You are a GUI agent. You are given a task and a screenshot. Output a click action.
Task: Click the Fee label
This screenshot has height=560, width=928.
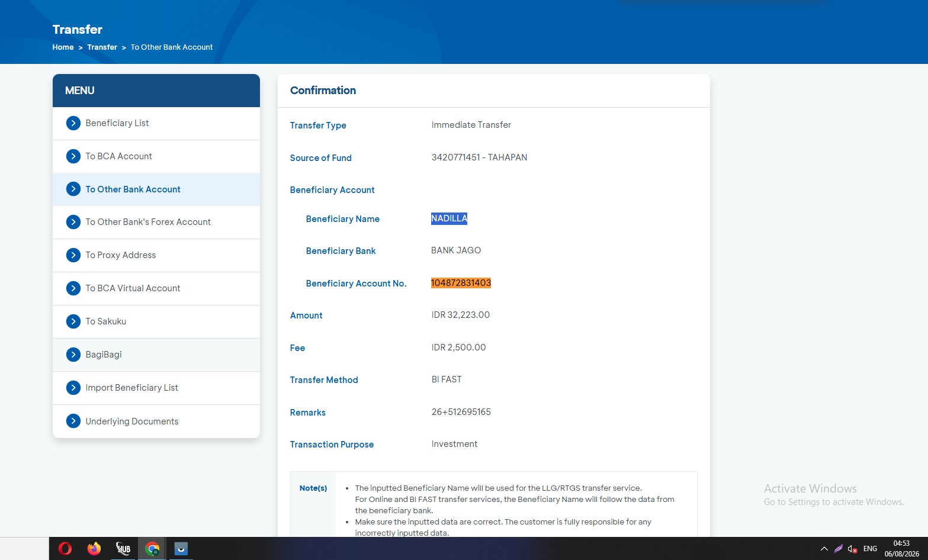(297, 348)
